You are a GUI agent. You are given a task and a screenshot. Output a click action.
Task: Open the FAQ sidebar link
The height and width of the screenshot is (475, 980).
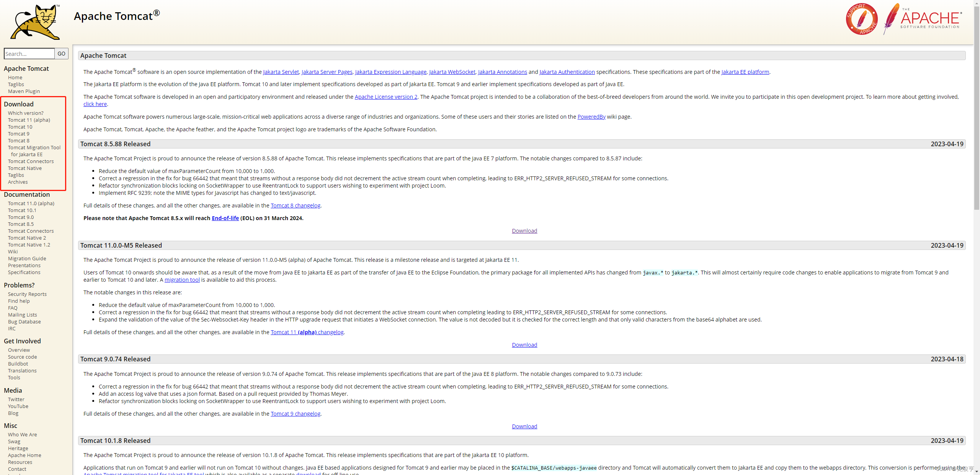(13, 308)
